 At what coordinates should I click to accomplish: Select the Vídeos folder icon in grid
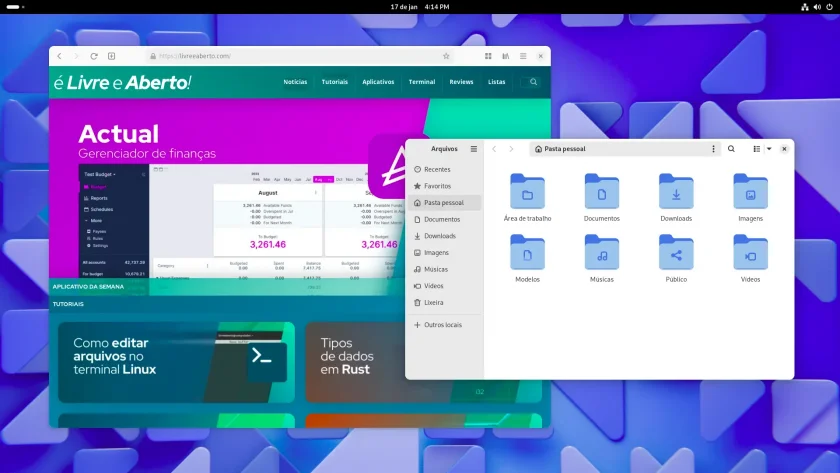click(x=750, y=252)
